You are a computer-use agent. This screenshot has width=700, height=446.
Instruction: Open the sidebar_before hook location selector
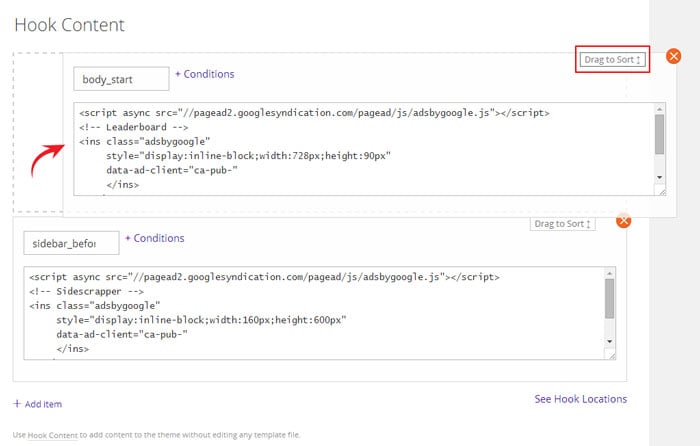point(71,243)
